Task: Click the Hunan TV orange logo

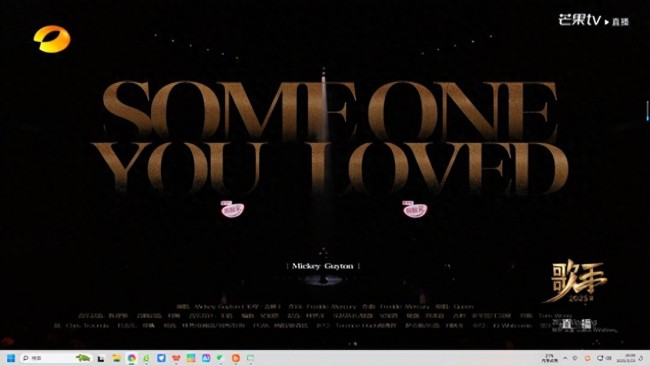Action: pos(52,39)
